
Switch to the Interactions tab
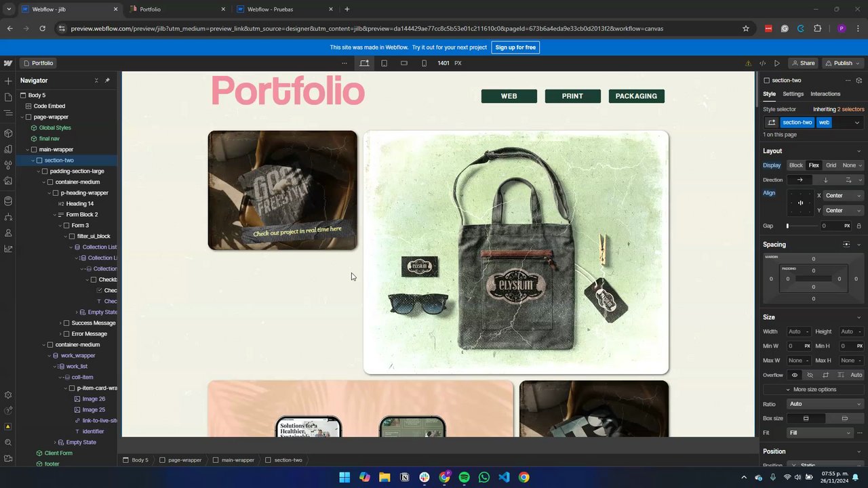(x=825, y=94)
